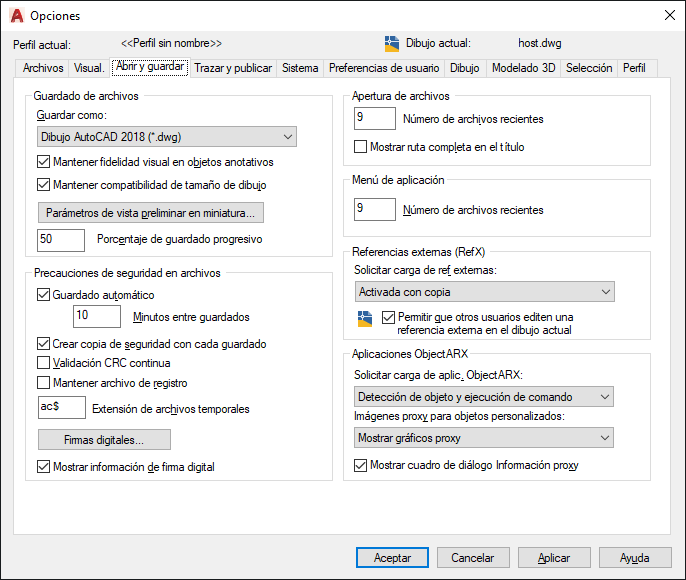Close the Opciones dialog window
Viewport: 686px width, 580px height.
[x=667, y=15]
